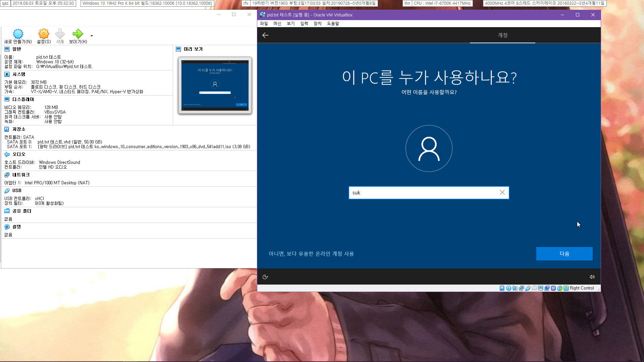The image size is (644, 362).
Task: Open VM Settings (설정) orange gear icon
Action: point(44,34)
